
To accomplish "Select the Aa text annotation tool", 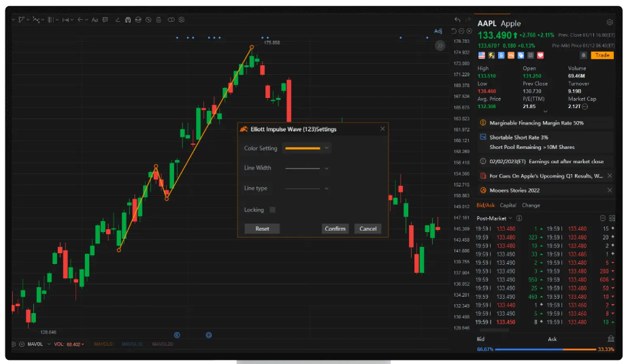I will coord(95,20).
